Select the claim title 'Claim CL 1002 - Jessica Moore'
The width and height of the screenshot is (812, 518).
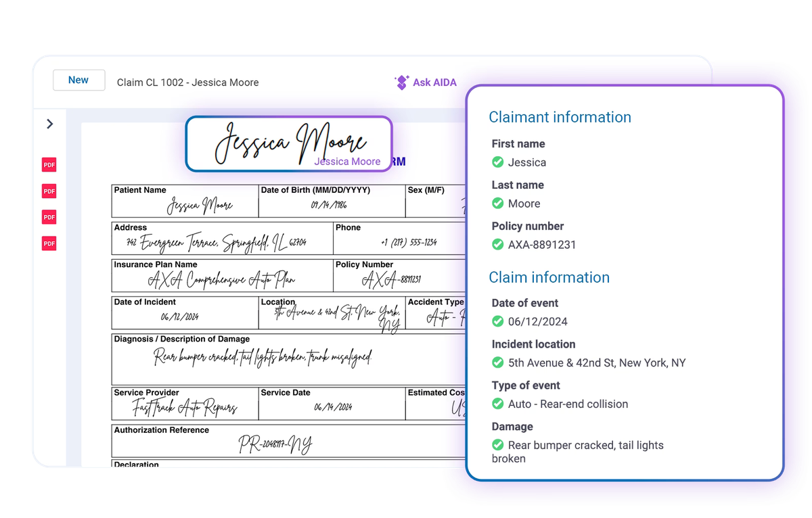pyautogui.click(x=187, y=83)
